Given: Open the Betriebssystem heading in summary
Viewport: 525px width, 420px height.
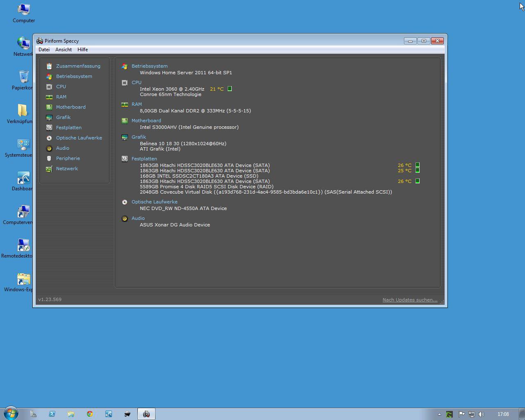Looking at the screenshot, I should coord(149,66).
